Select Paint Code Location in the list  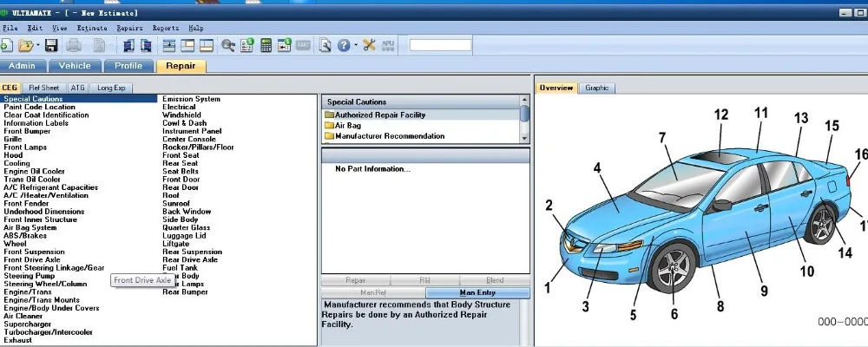[39, 107]
